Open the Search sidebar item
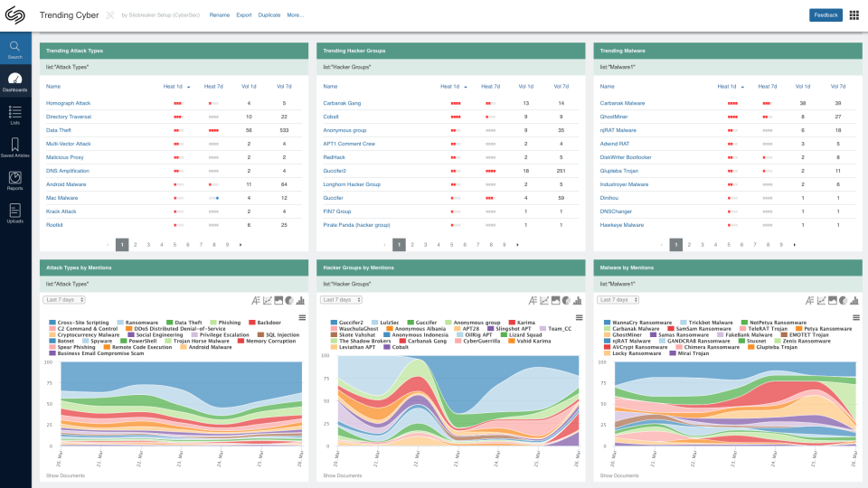868x488 pixels. [x=15, y=50]
